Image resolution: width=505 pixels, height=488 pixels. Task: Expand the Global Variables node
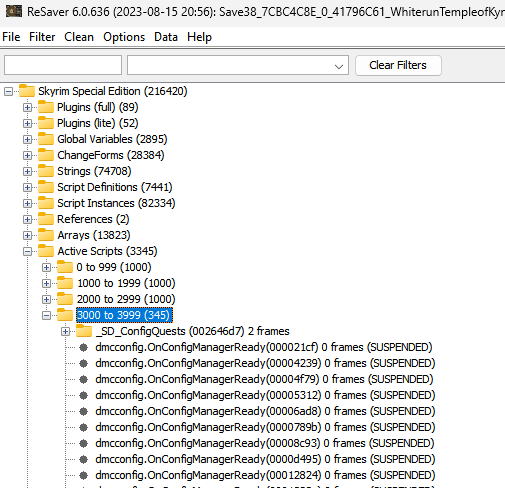[x=27, y=139]
